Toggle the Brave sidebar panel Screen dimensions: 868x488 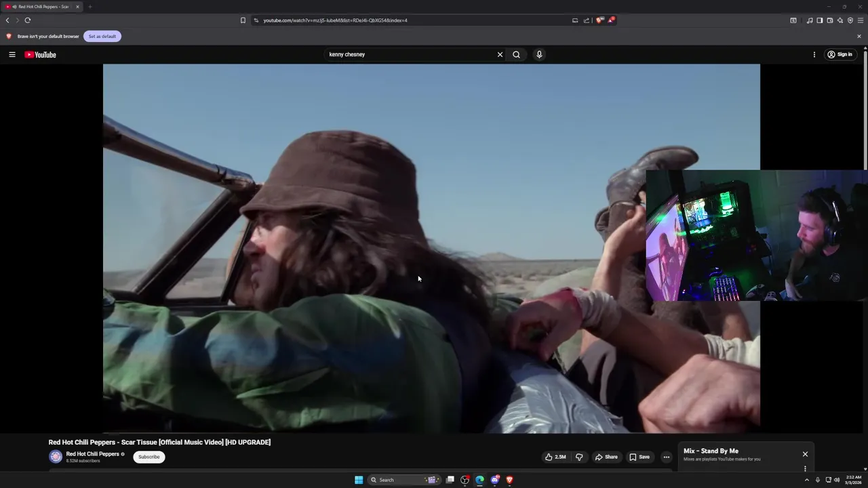820,20
